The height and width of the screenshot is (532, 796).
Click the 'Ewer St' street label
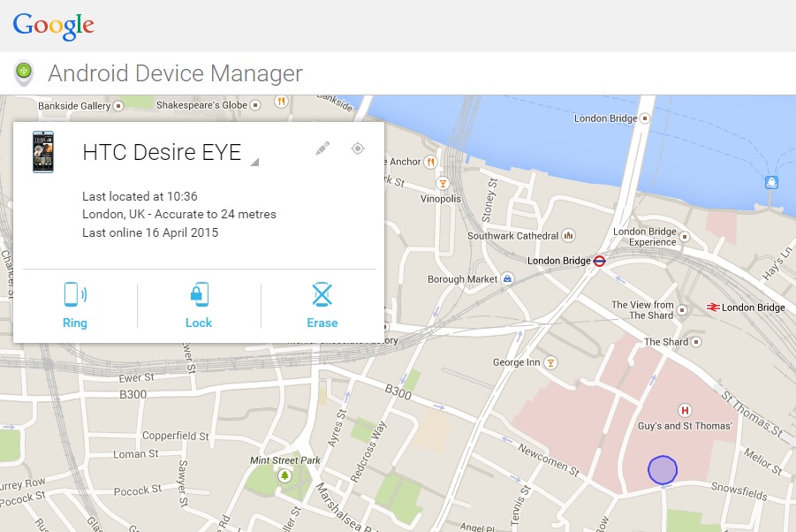click(136, 377)
